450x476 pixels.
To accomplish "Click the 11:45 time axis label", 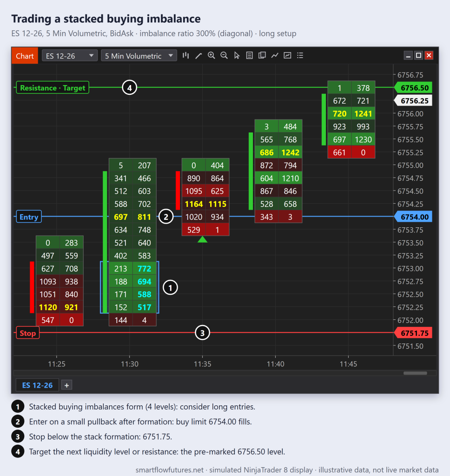I will (x=348, y=364).
